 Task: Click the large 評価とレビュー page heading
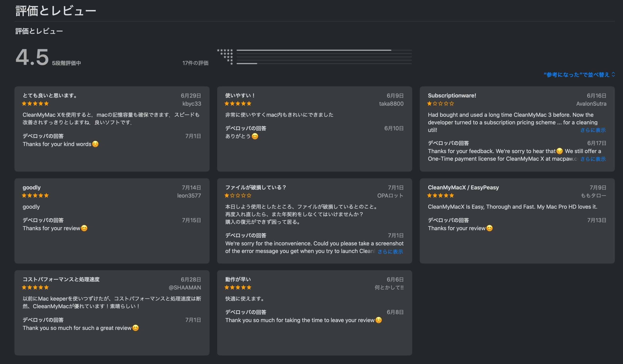[56, 11]
